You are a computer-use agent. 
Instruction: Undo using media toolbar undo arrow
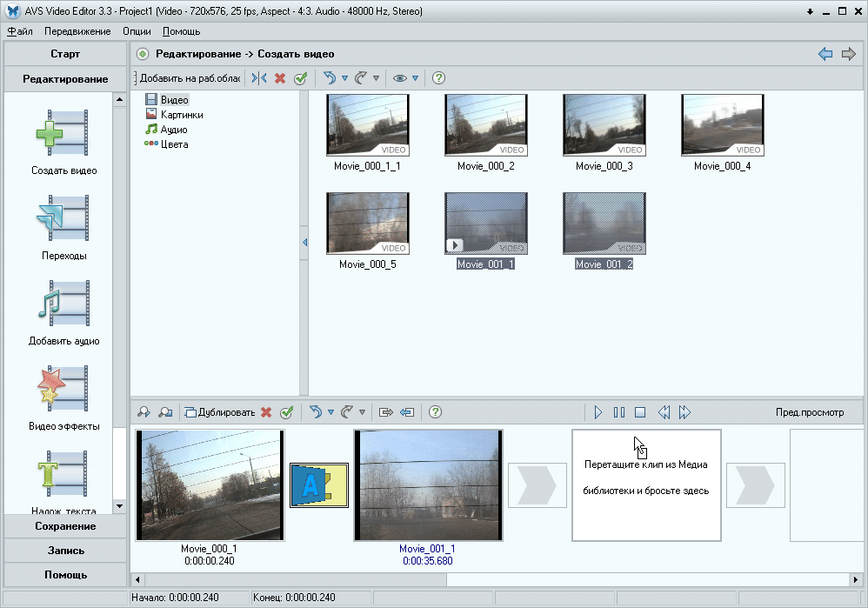[330, 78]
